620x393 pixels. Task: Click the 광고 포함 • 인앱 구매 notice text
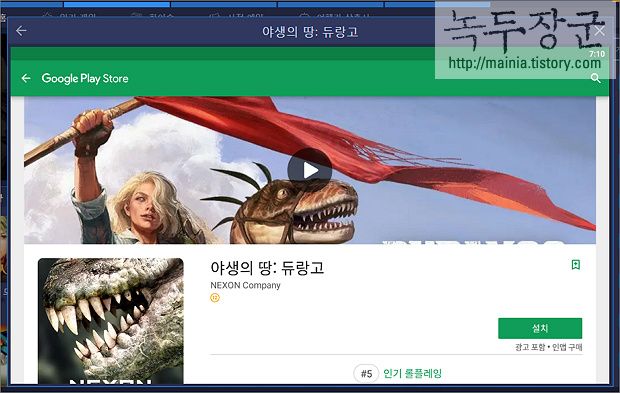click(x=548, y=347)
